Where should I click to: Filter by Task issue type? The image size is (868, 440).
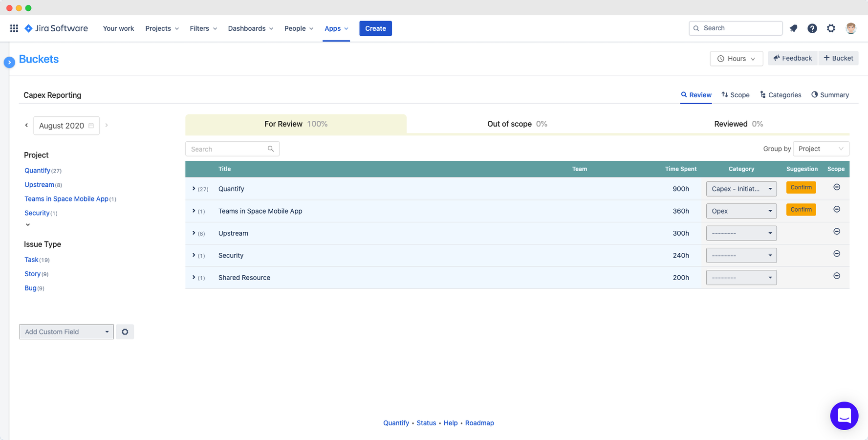31,260
